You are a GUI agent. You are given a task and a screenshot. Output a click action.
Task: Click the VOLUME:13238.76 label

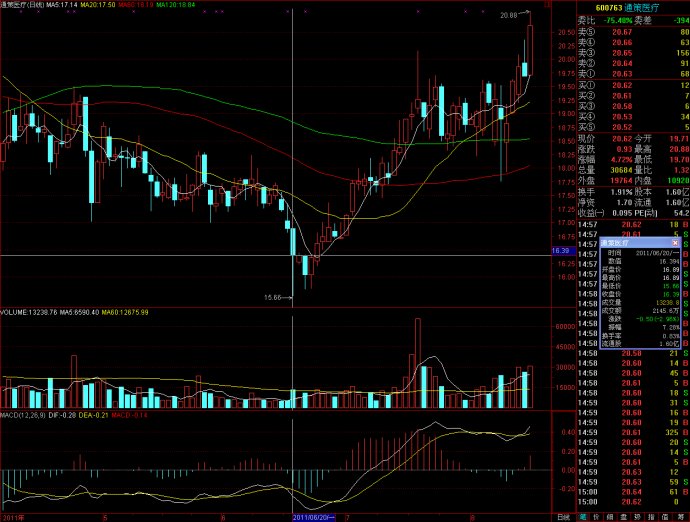(29, 312)
